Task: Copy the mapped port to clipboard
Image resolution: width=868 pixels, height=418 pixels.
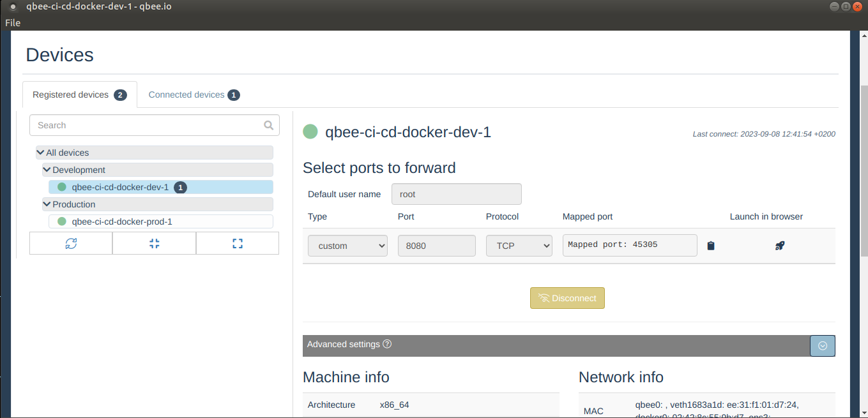Action: tap(711, 245)
